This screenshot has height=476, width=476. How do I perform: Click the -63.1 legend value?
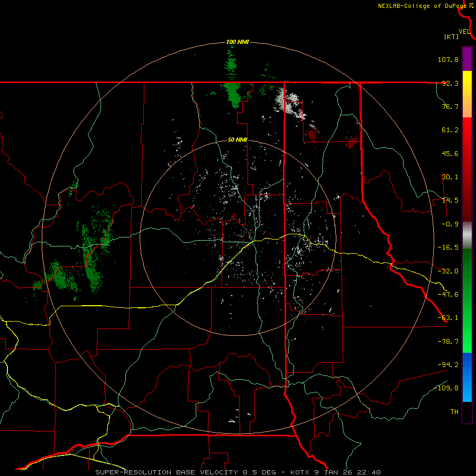[448, 318]
